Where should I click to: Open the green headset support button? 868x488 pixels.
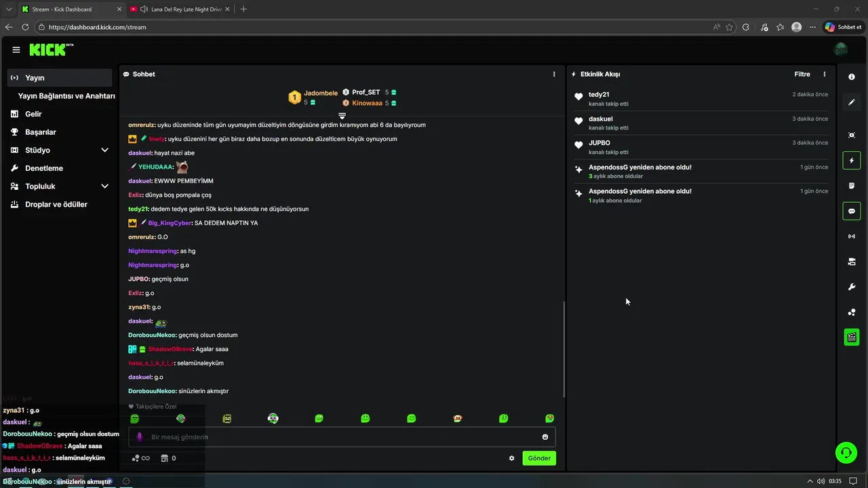point(846,452)
